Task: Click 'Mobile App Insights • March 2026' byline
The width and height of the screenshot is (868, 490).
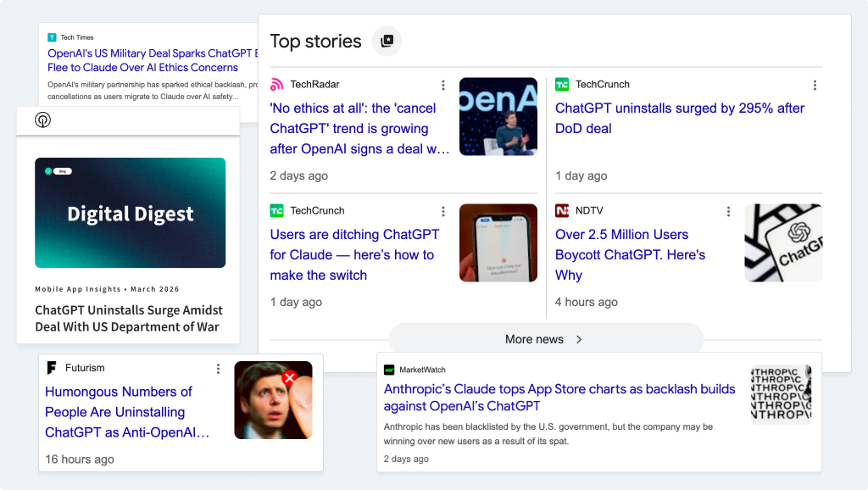Action: 107,289
